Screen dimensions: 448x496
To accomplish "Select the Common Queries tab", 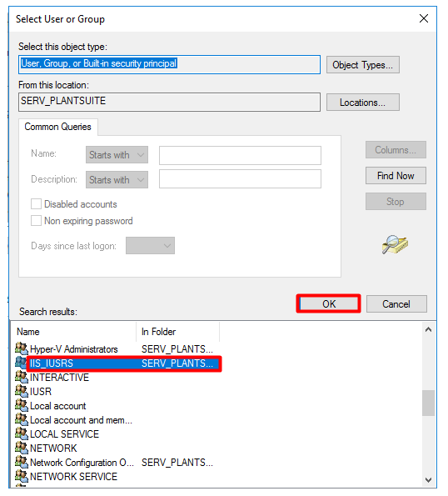I will [58, 127].
